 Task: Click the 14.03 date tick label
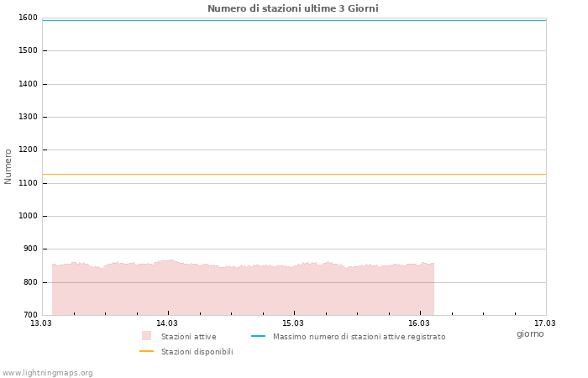tap(167, 323)
